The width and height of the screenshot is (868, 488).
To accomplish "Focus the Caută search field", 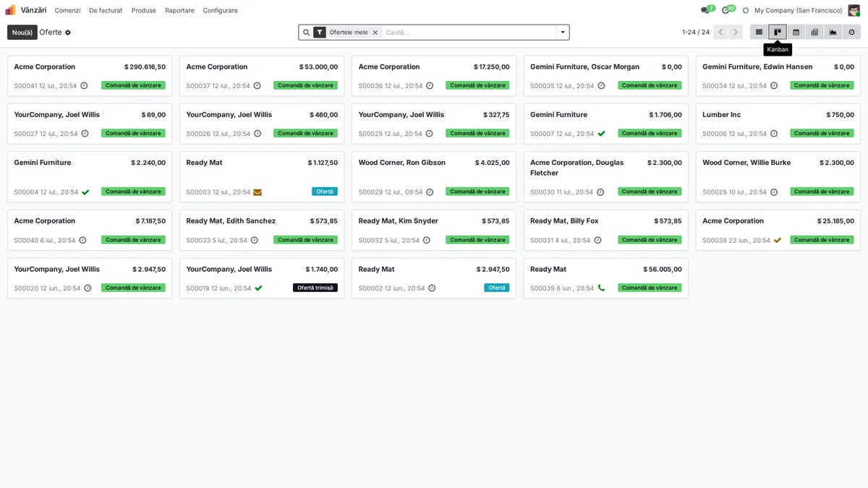I will (x=469, y=33).
